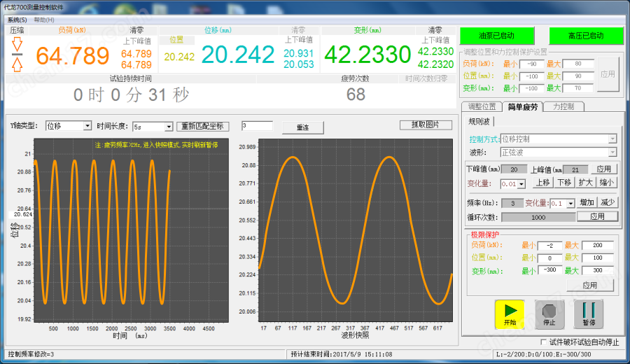Screen dimensions: 630x364
Task: Expand the 控制方式 位移控制 combo box
Action: (612, 139)
